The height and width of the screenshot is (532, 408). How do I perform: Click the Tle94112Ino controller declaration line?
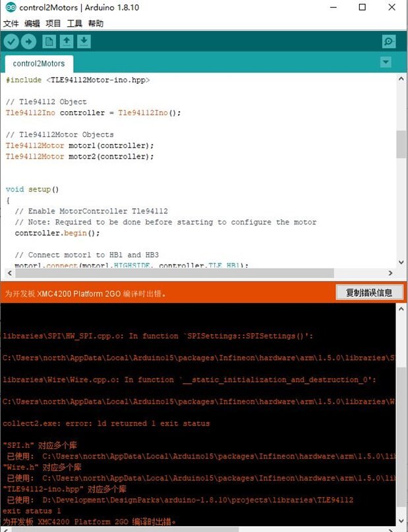[x=93, y=113]
